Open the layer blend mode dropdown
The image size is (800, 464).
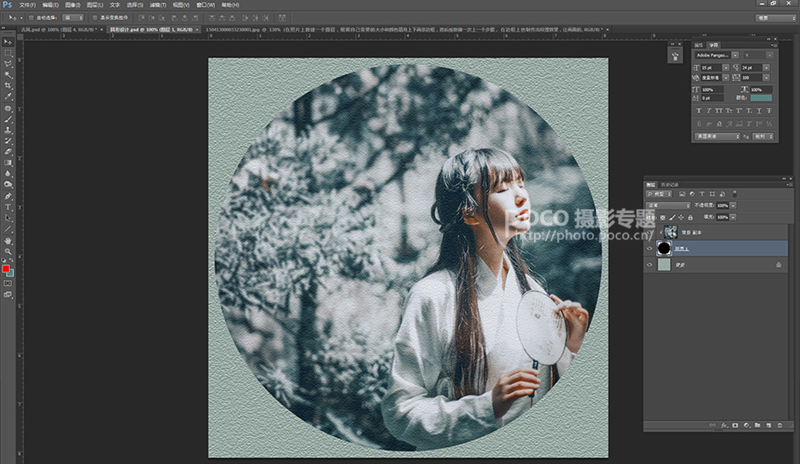[668, 205]
